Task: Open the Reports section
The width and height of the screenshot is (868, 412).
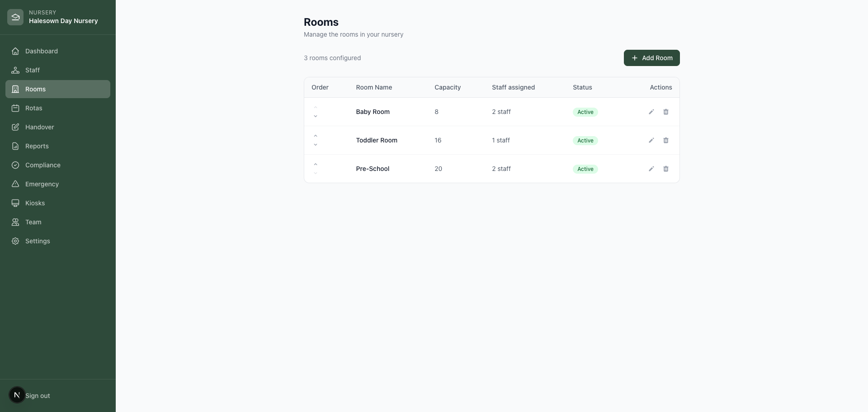Action: pos(58,146)
